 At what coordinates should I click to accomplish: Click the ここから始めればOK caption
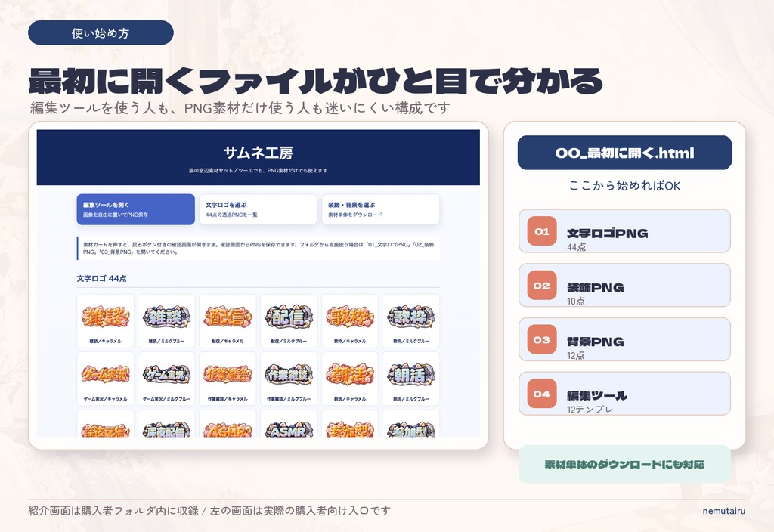pyautogui.click(x=624, y=186)
